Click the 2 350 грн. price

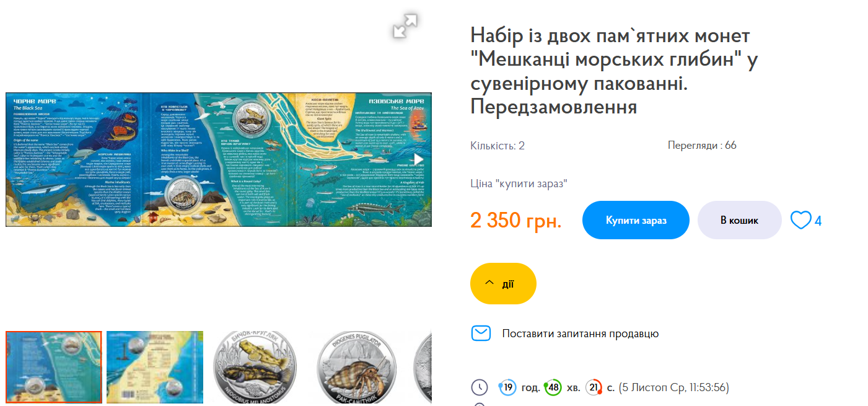(x=516, y=220)
